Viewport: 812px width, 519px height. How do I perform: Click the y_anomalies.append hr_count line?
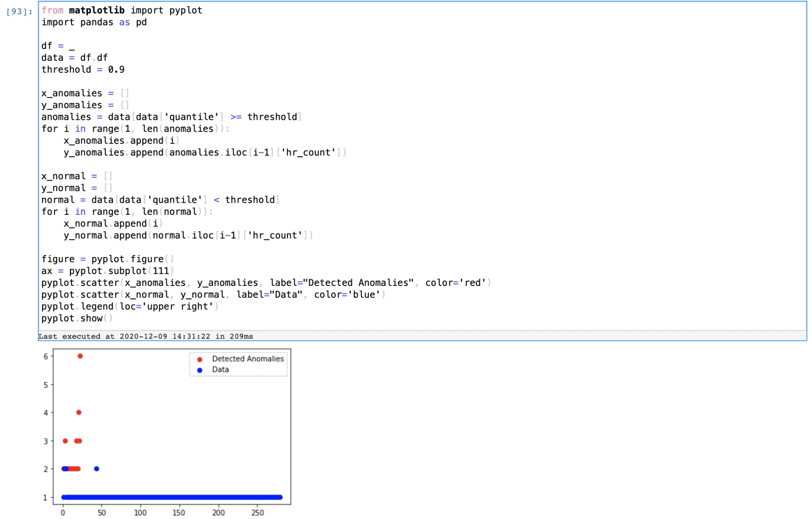pos(205,152)
